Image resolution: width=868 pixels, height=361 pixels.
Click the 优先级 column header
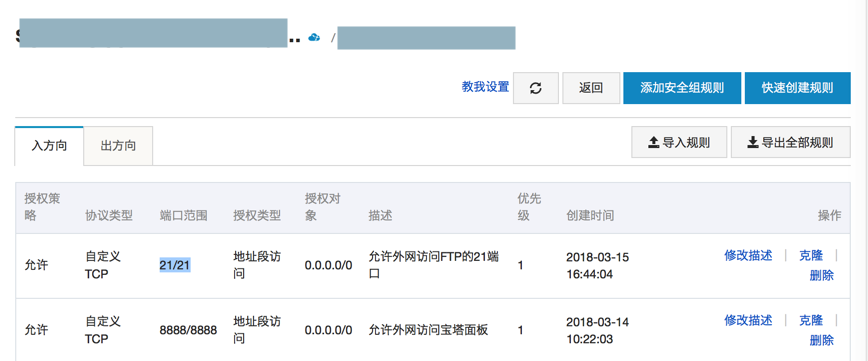pyautogui.click(x=524, y=207)
